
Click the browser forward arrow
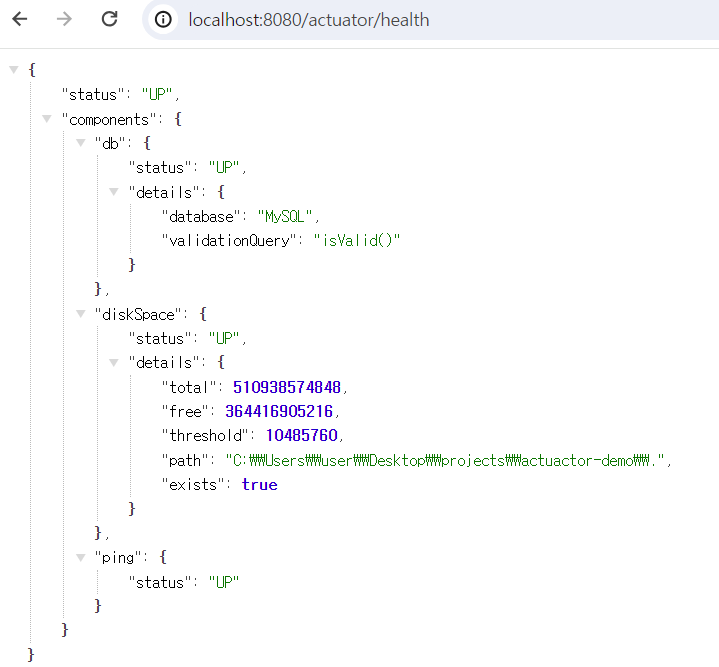point(64,19)
